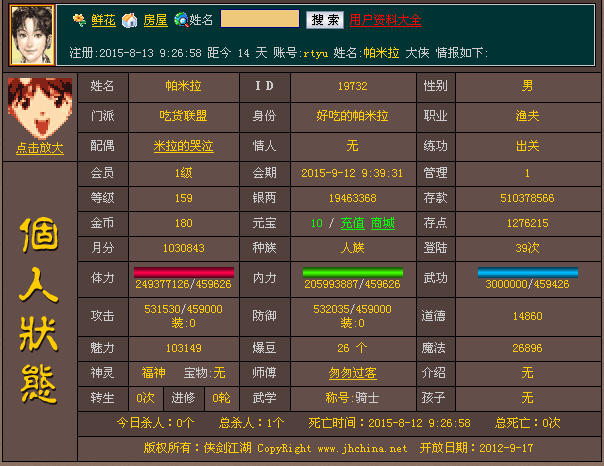Screen dimensions: 604x466
Task: Click the reincarnation count 0次
Action: [145, 398]
